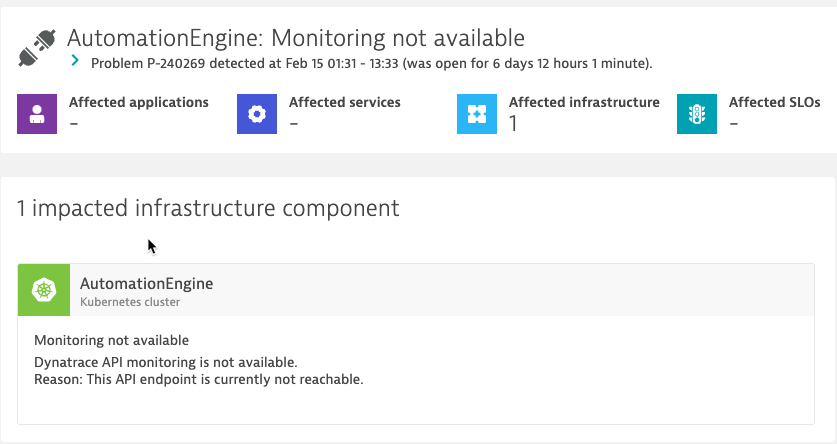Click the AutomationEngine problem title heading
This screenshot has width=837, height=444.
click(296, 38)
